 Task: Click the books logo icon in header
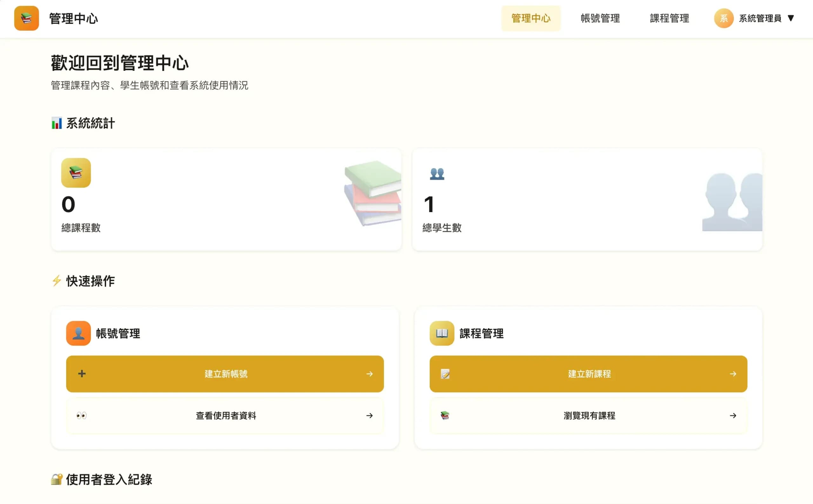(26, 18)
